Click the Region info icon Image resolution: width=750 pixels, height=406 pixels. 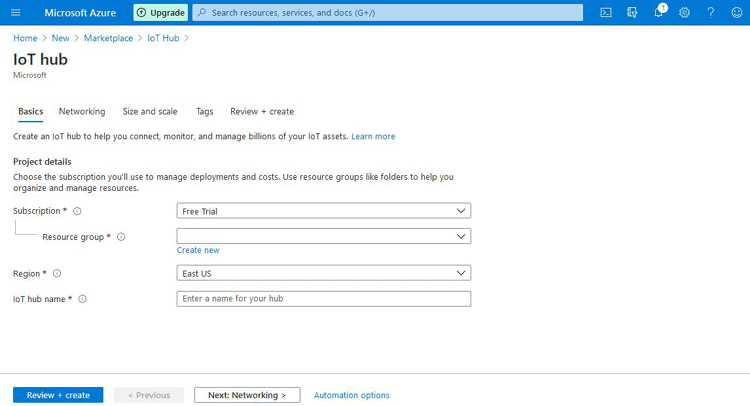click(x=57, y=274)
